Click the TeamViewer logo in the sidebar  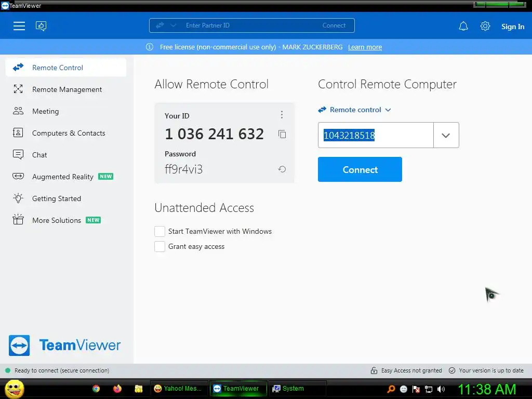64,345
